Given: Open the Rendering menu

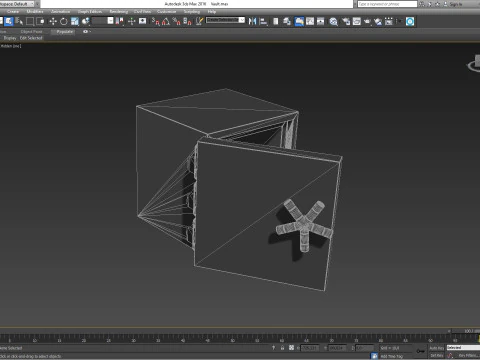Looking at the screenshot, I should [119, 11].
